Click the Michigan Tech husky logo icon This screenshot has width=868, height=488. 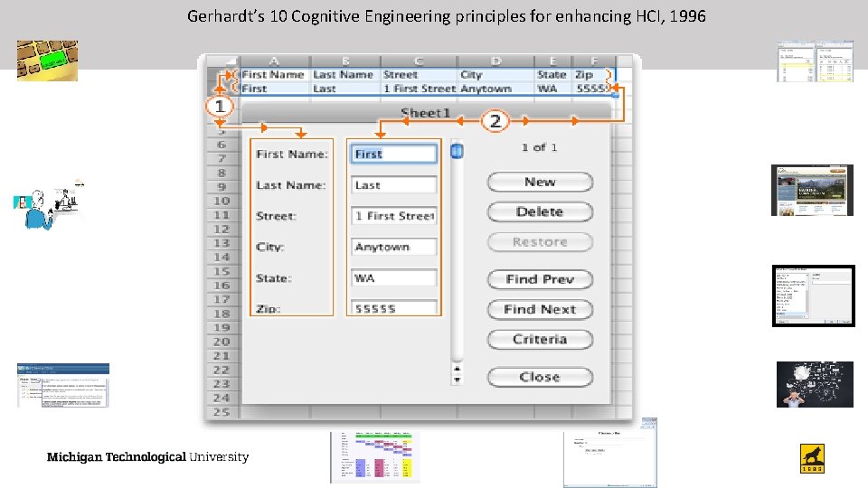pyautogui.click(x=812, y=459)
